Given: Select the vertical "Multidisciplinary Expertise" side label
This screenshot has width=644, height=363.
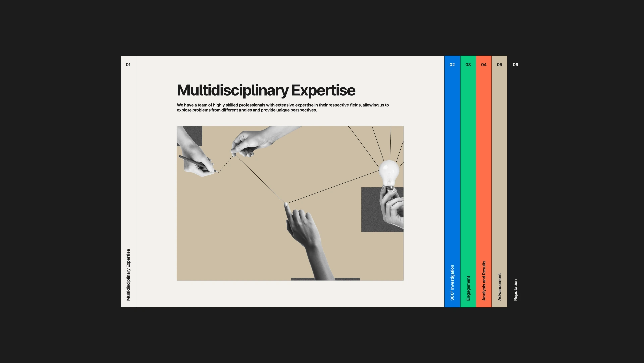Looking at the screenshot, I should (x=128, y=275).
